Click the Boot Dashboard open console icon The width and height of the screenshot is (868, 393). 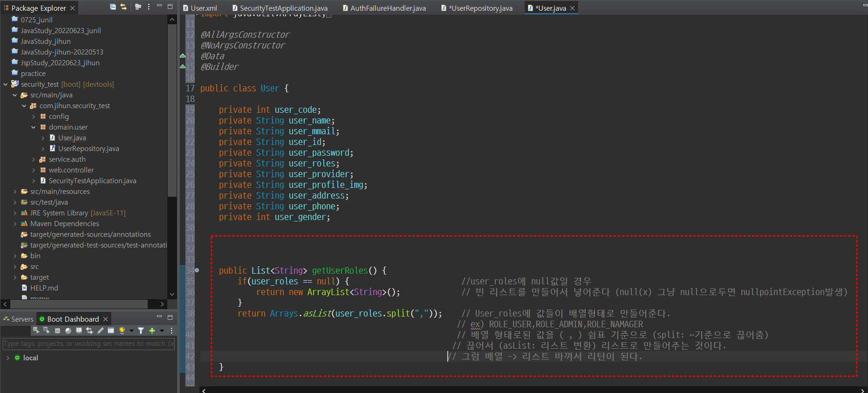click(79, 331)
